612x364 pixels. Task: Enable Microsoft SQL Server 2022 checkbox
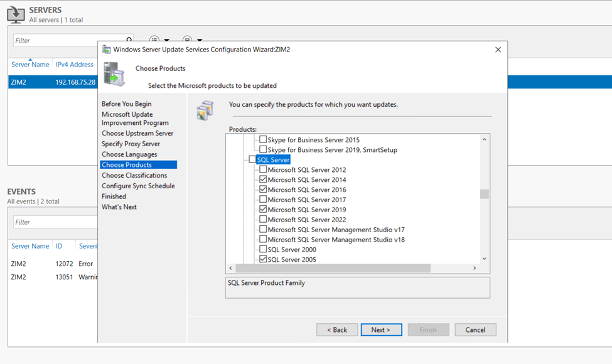[263, 219]
